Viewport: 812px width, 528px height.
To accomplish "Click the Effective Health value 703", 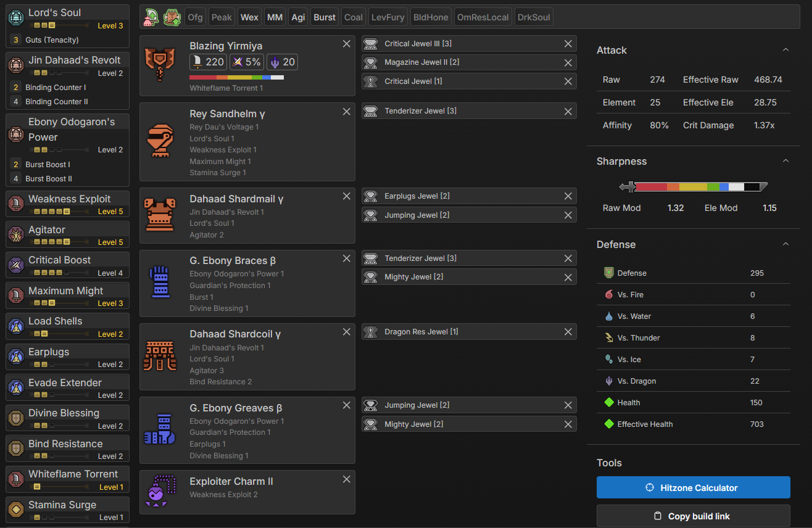I will [x=757, y=424].
